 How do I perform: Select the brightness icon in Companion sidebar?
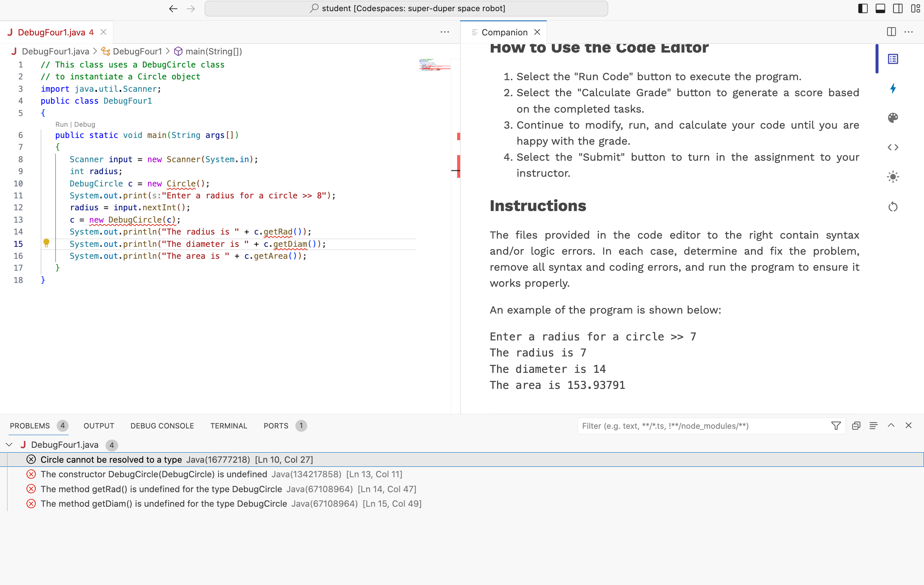893,177
